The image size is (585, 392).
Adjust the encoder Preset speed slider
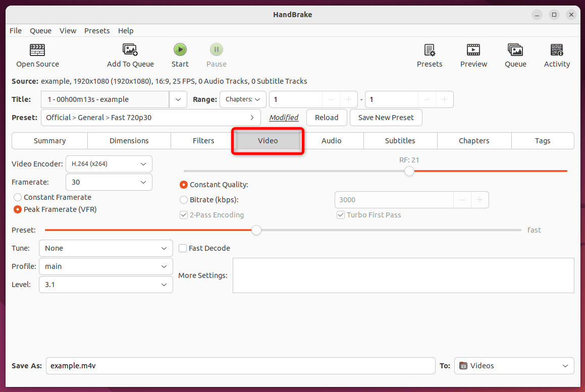coord(256,230)
